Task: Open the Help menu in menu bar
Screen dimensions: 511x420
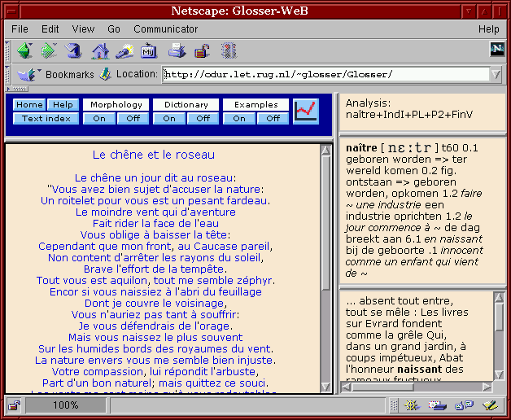Action: (488, 29)
